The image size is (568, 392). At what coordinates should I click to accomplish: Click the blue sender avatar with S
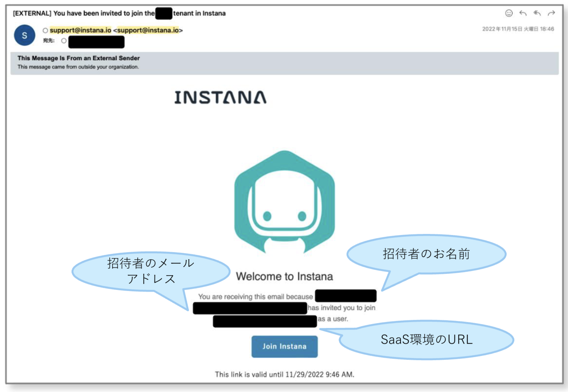click(24, 35)
